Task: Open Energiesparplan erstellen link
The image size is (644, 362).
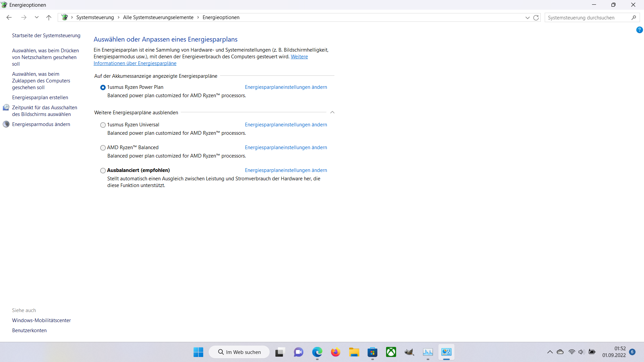Action: point(40,98)
